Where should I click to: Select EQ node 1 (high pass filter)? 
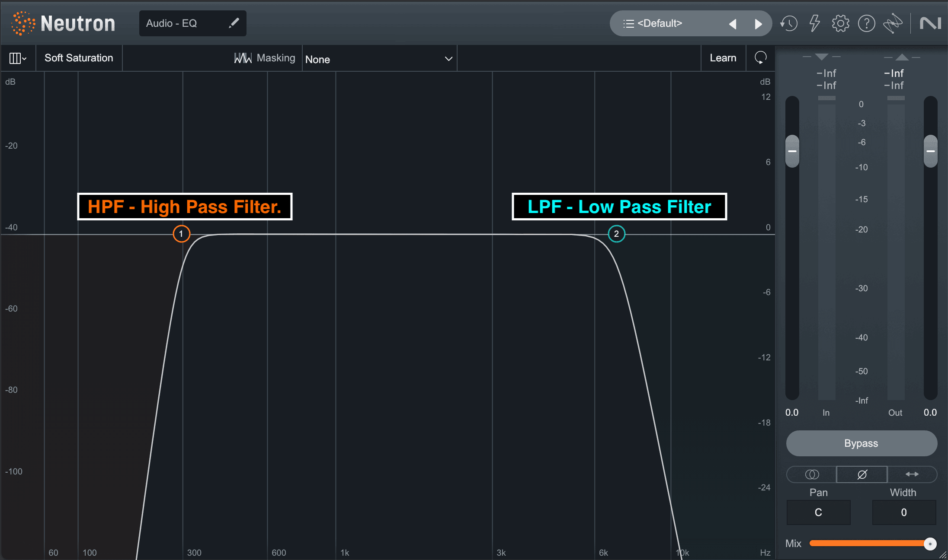coord(181,234)
